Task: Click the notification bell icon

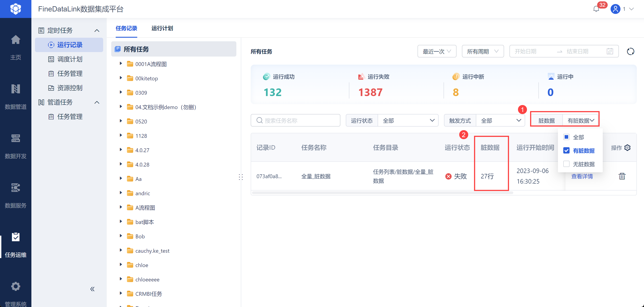Action: click(x=596, y=9)
